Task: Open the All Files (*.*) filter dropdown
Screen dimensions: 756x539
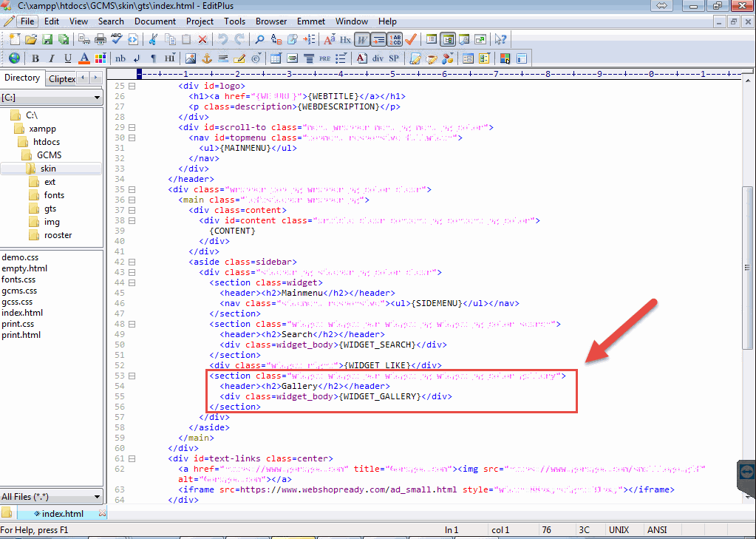Action: click(x=97, y=497)
